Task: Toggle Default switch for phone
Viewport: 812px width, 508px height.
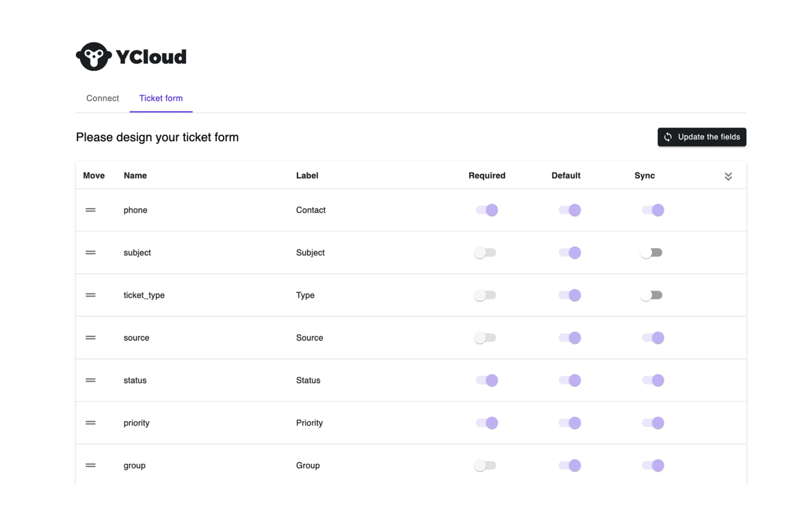Action: click(x=570, y=210)
